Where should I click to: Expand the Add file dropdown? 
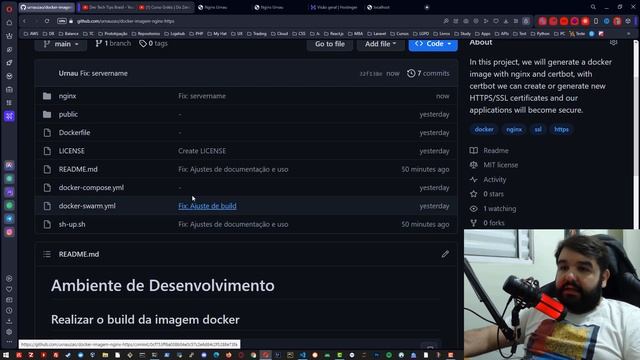380,44
